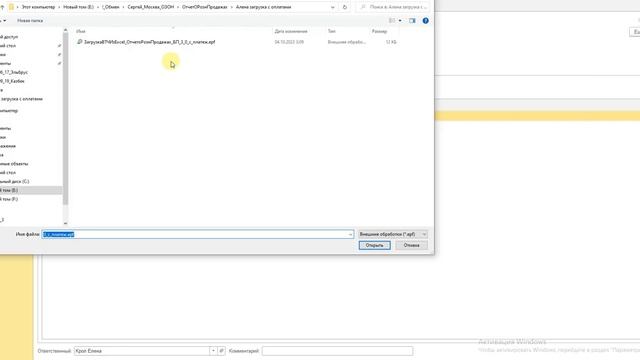Click the epf file type icon

pos(80,42)
